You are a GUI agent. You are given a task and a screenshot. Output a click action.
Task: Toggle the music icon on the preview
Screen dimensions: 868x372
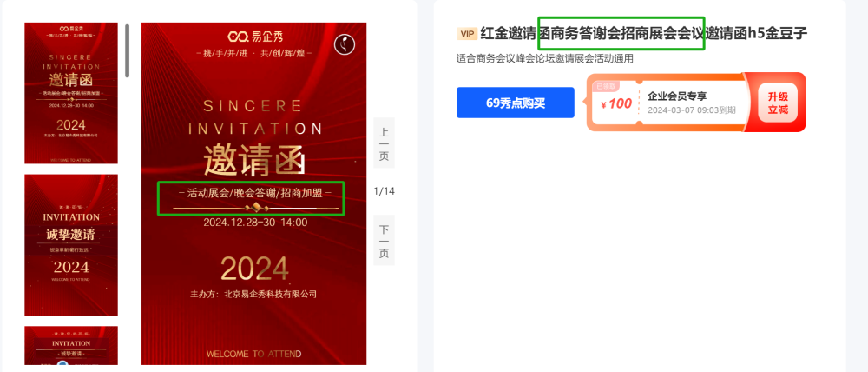click(x=345, y=44)
